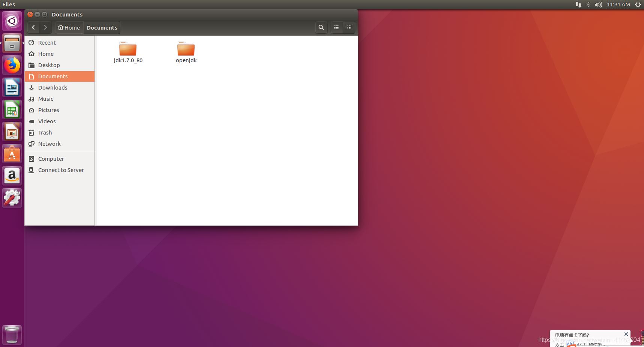Open Network in the sidebar

pyautogui.click(x=49, y=144)
